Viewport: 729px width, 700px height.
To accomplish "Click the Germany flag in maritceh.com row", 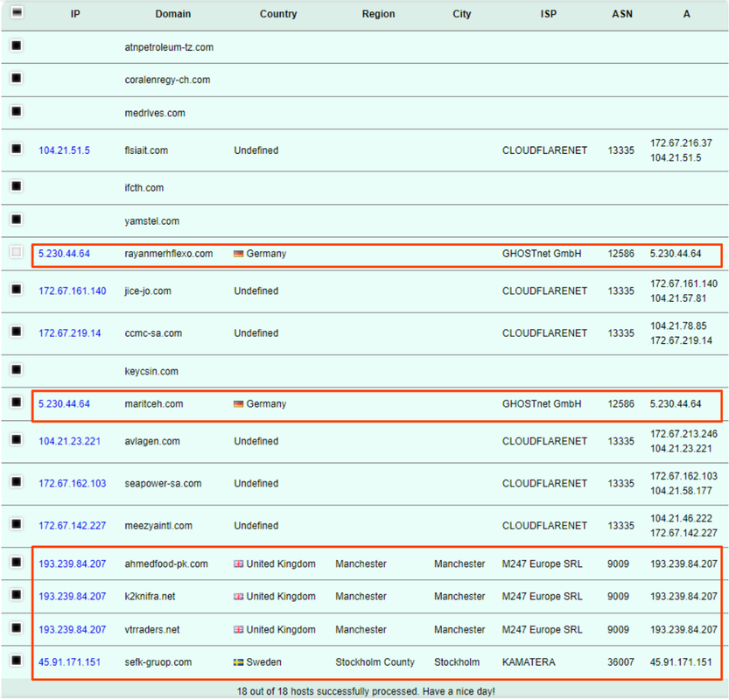I will [x=239, y=404].
